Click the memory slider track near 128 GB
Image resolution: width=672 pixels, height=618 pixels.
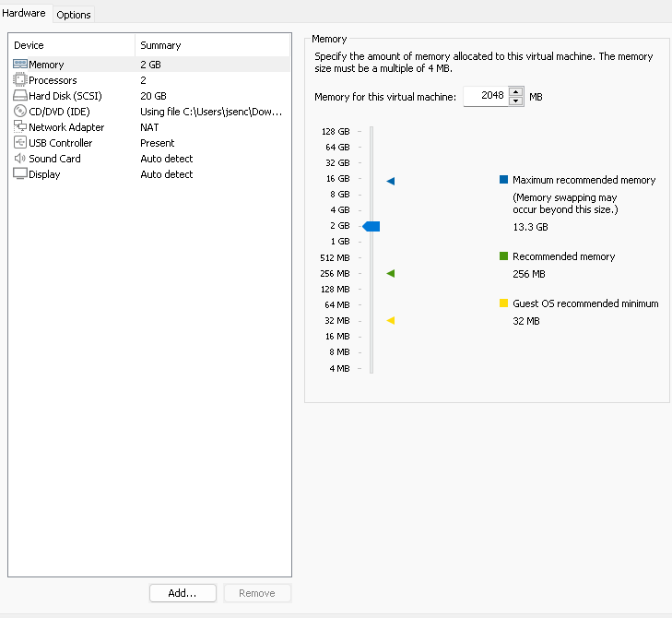coord(371,132)
